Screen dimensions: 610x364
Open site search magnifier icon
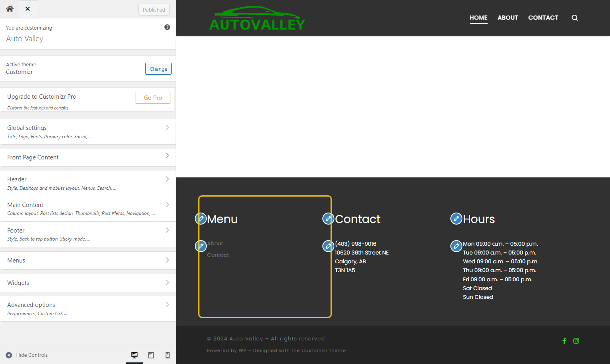coord(575,18)
